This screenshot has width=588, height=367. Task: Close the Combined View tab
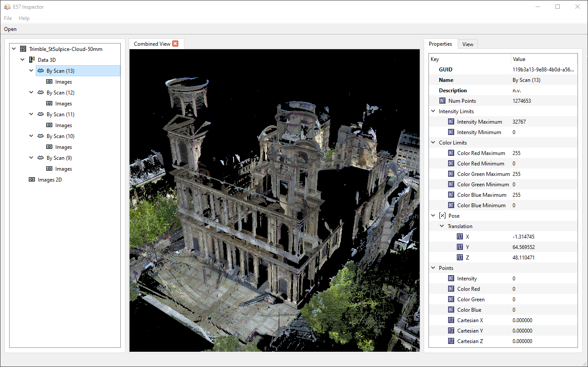175,44
